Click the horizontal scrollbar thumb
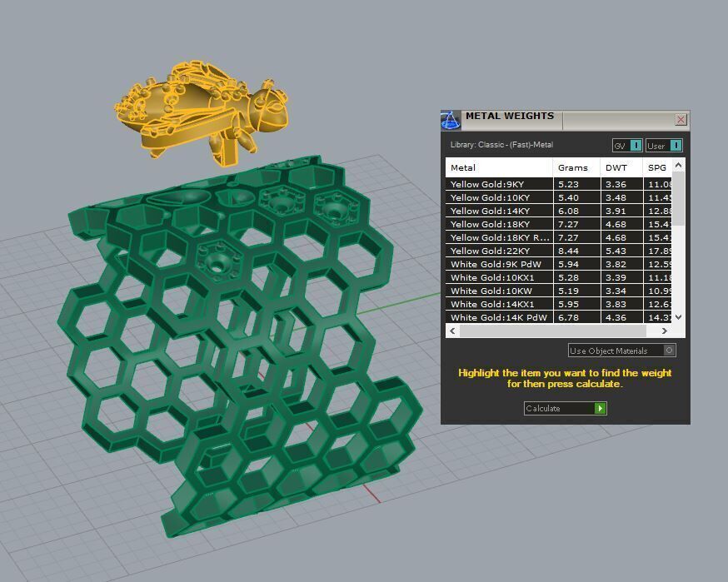This screenshot has width=728, height=582. [552, 331]
